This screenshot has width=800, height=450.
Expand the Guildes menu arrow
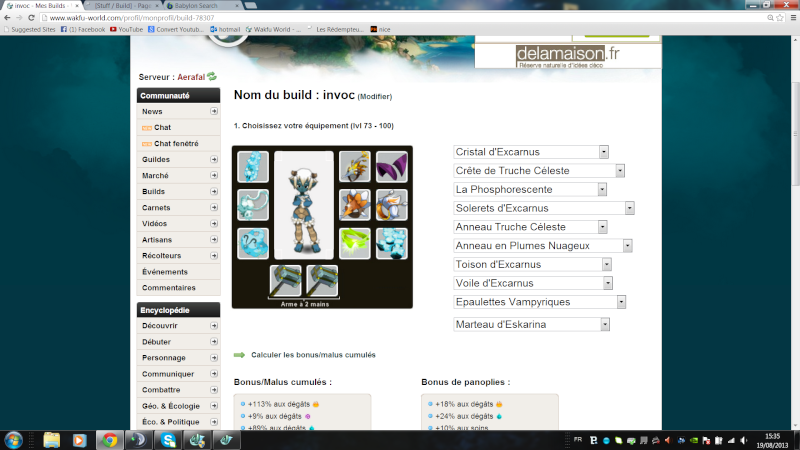tap(214, 159)
